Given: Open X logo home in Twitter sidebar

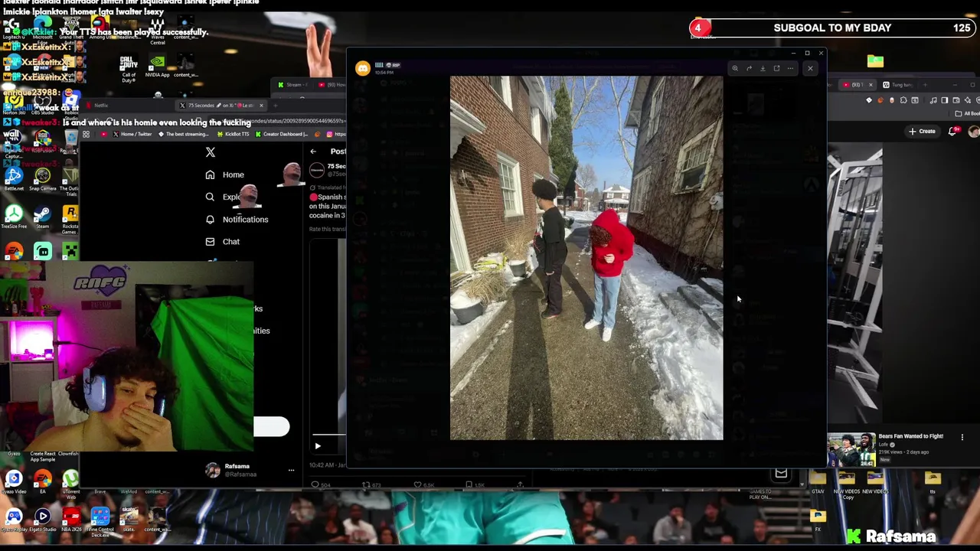Looking at the screenshot, I should pos(211,152).
